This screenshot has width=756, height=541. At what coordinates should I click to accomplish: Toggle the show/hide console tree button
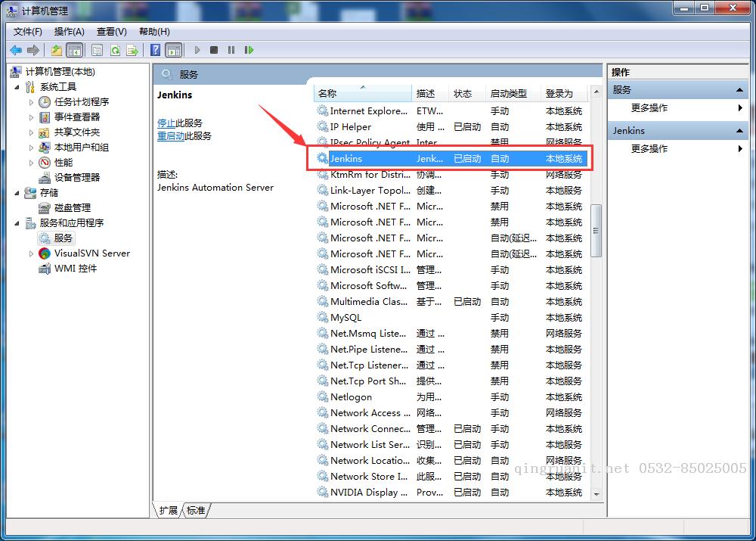(x=74, y=50)
